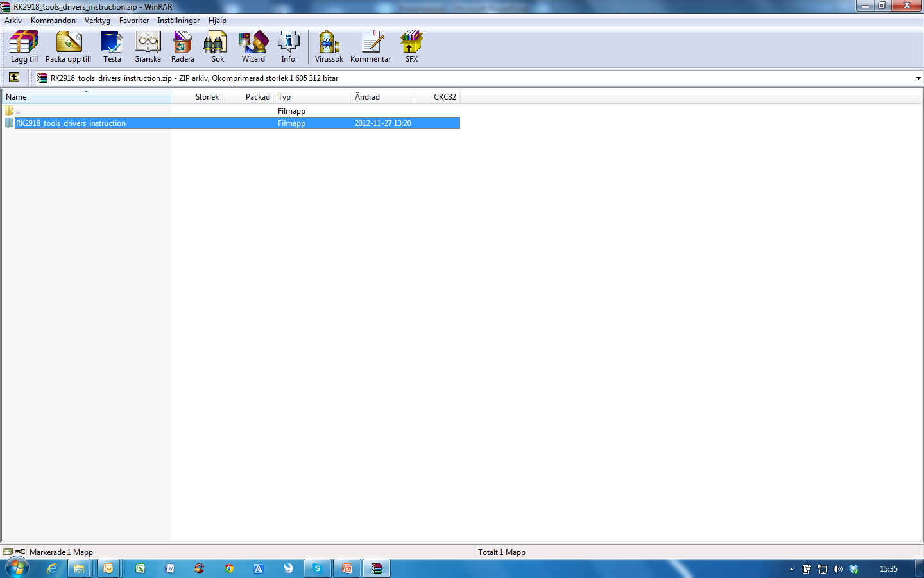
Task: Open the Dropbox tray icon
Action: 853,569
